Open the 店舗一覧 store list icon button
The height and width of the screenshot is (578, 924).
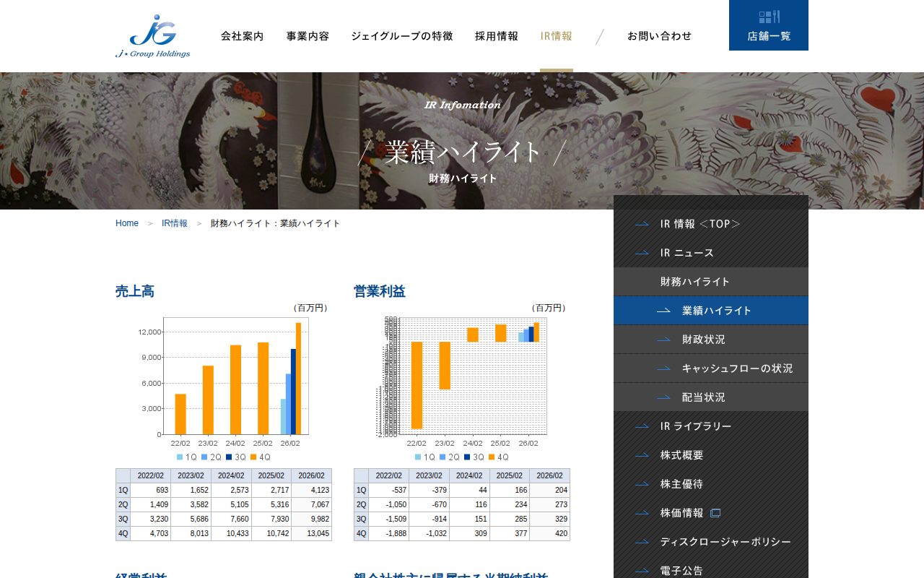[769, 25]
